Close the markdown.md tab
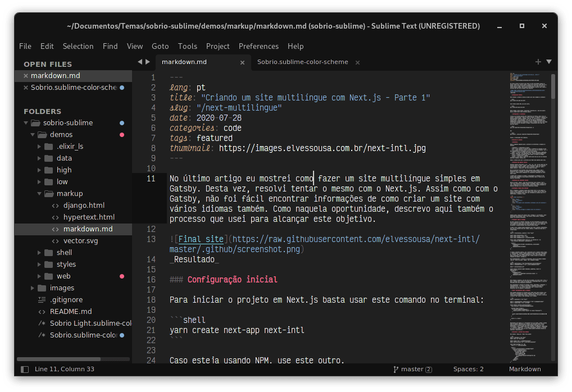The height and width of the screenshot is (392, 572). click(242, 63)
